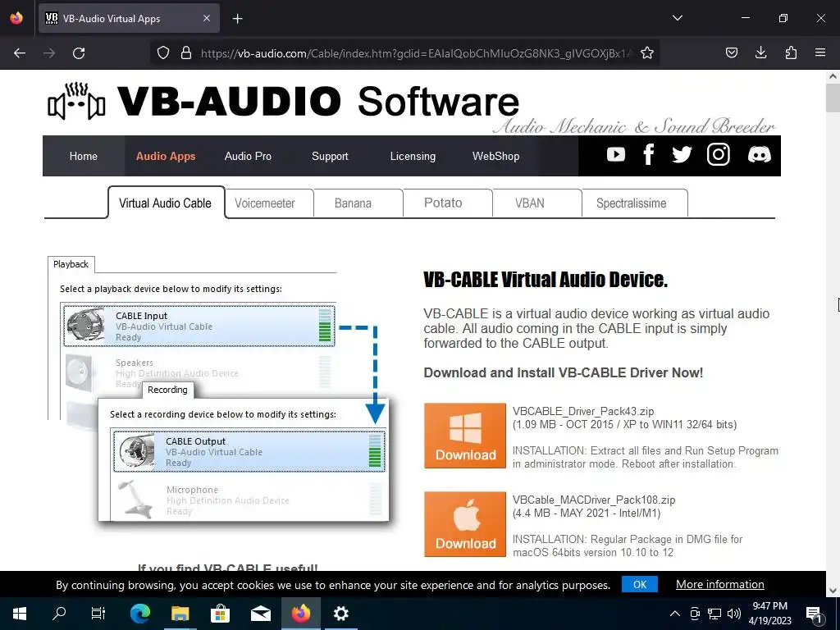Open the VB-Audio Twitter icon
The height and width of the screenshot is (630, 840).
click(x=682, y=155)
